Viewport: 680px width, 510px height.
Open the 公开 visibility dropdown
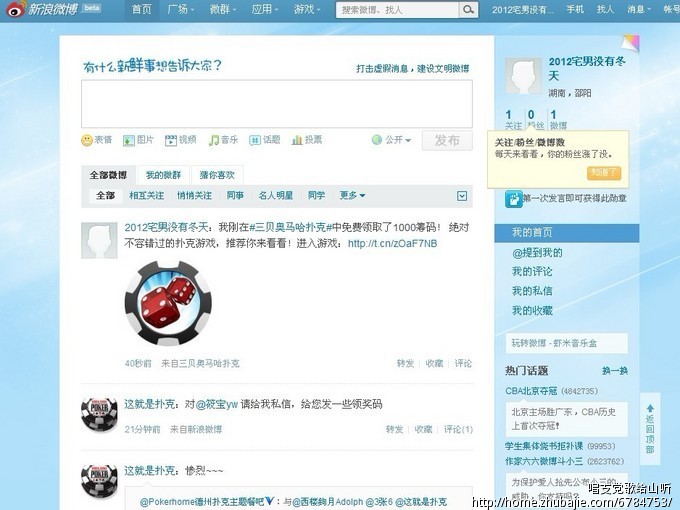pos(391,140)
